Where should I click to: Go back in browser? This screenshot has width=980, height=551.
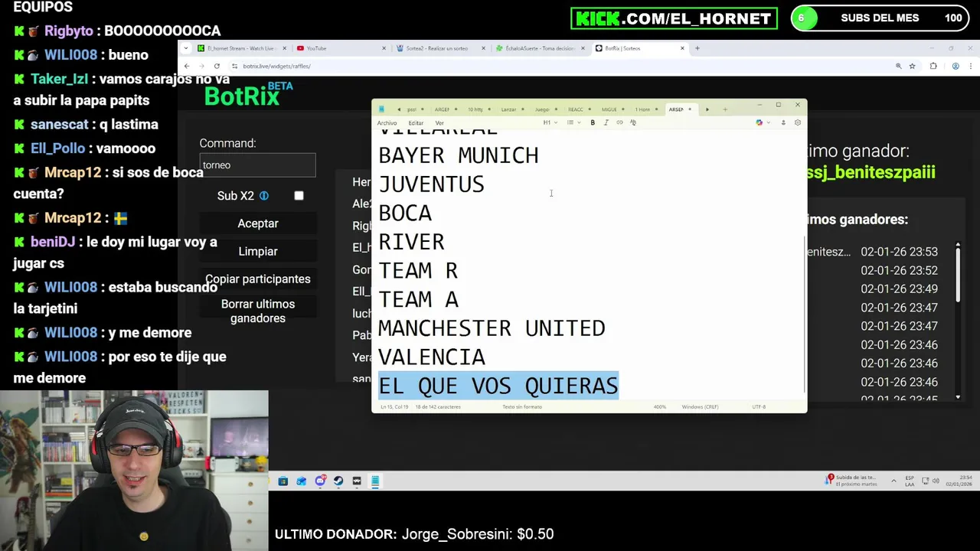tap(187, 66)
